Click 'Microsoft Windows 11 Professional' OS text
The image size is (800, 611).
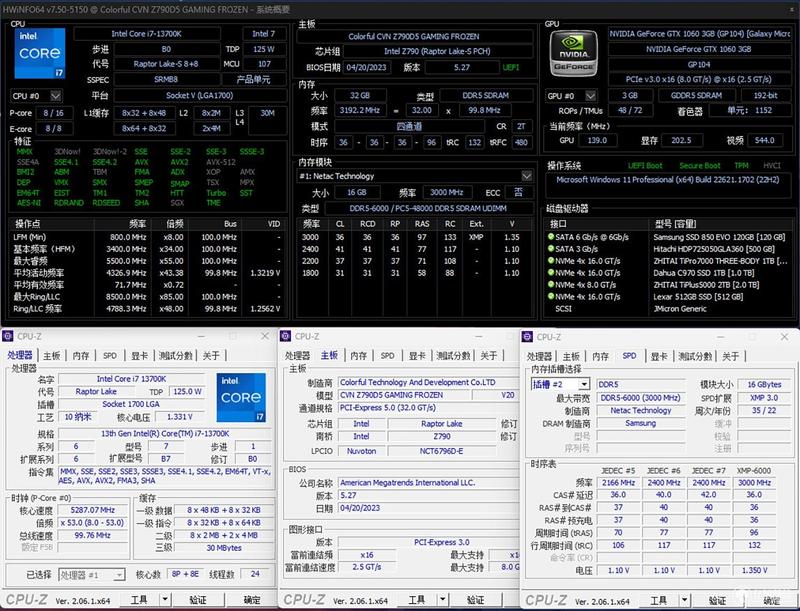667,180
